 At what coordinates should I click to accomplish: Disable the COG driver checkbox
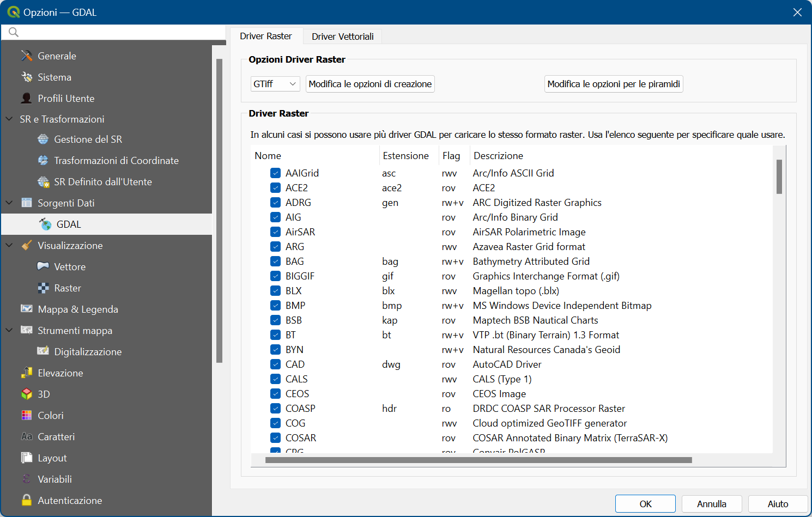click(x=276, y=423)
